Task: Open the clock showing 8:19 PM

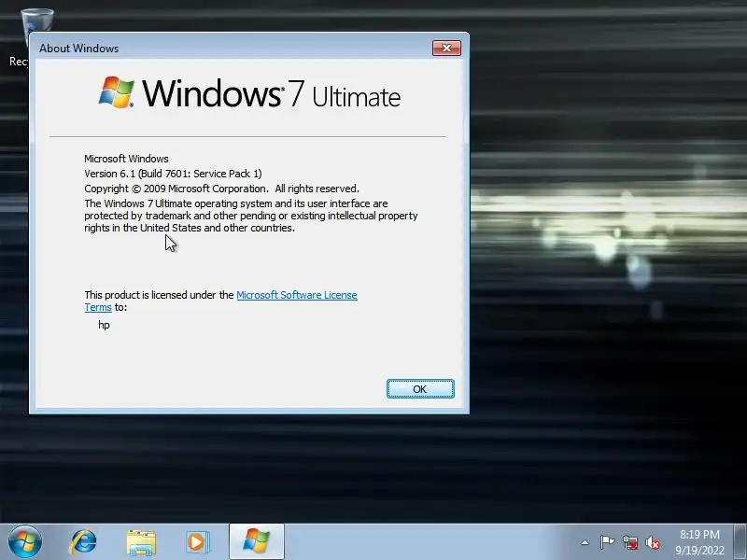Action: click(x=699, y=534)
